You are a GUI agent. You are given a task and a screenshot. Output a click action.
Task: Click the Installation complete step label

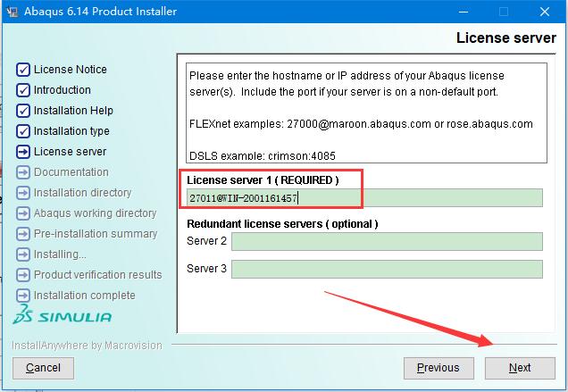85,296
